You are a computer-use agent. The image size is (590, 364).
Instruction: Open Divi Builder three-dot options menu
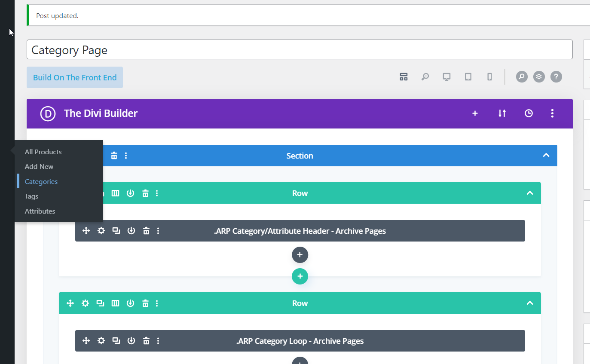[552, 113]
